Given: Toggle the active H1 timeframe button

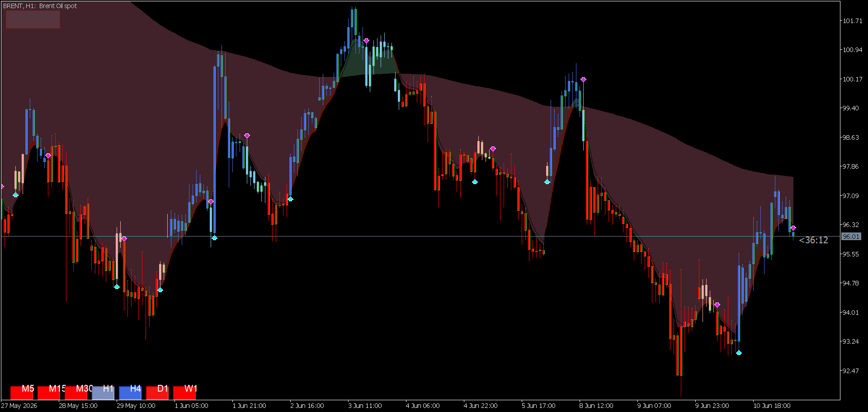Looking at the screenshot, I should click(103, 392).
